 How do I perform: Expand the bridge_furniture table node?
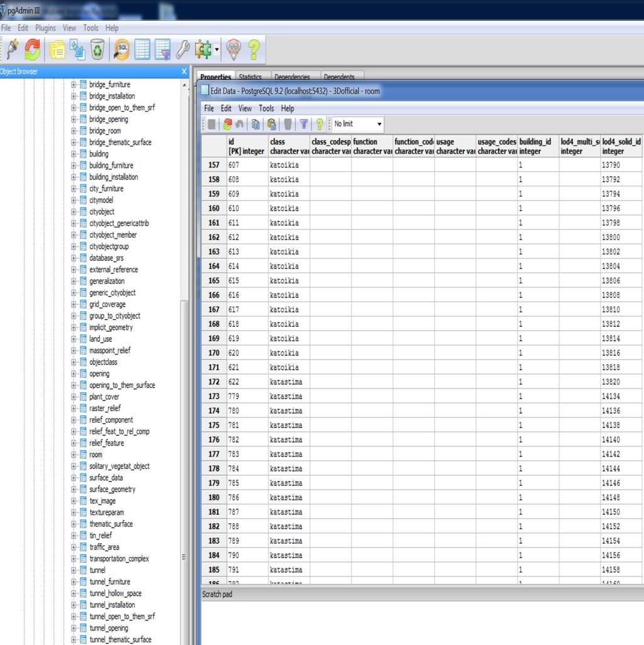[73, 84]
